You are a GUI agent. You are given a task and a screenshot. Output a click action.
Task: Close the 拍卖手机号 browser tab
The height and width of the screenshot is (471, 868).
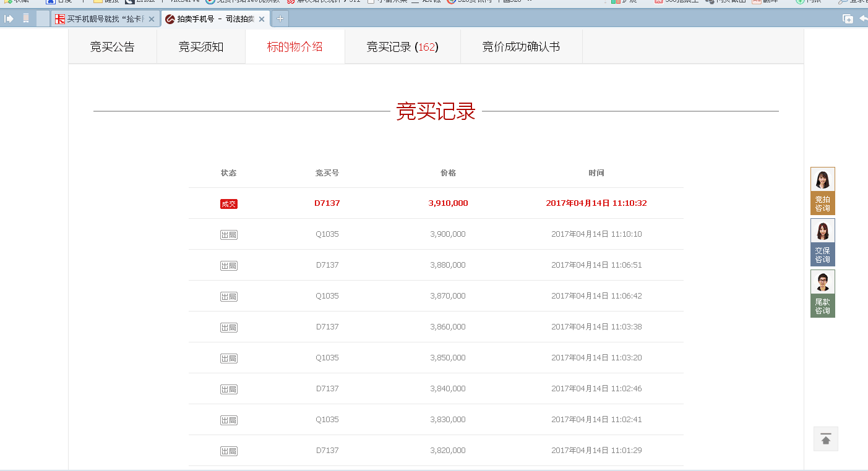pyautogui.click(x=262, y=19)
